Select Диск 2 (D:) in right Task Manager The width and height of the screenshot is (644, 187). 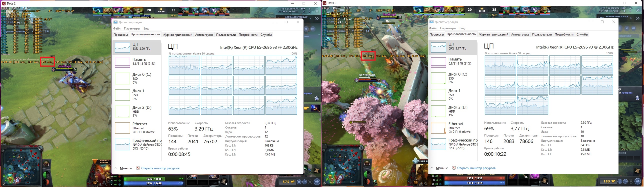coord(453,111)
